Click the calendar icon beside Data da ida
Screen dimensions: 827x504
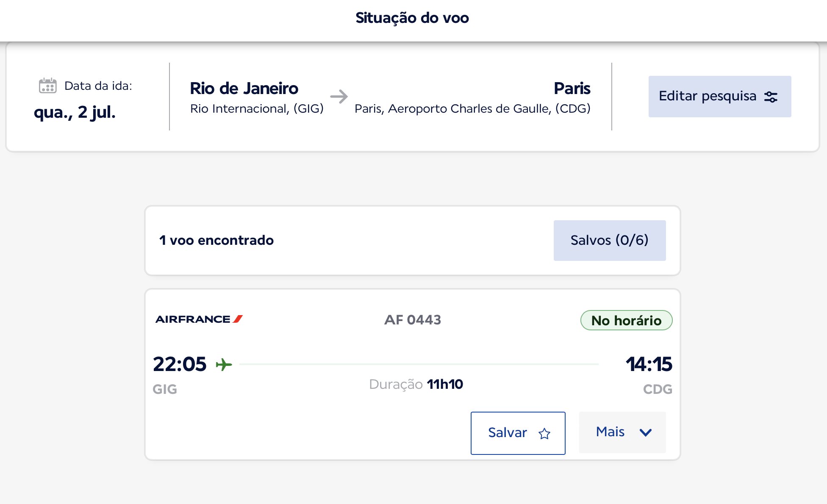pyautogui.click(x=47, y=86)
